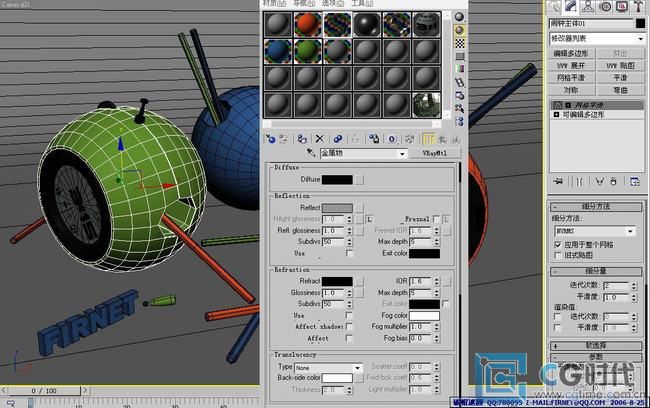This screenshot has width=650, height=408.
Task: Click Select by Material icon
Action: click(x=459, y=108)
